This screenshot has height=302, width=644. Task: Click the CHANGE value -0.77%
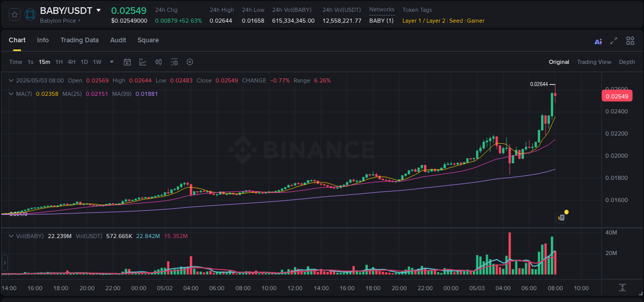(x=280, y=80)
